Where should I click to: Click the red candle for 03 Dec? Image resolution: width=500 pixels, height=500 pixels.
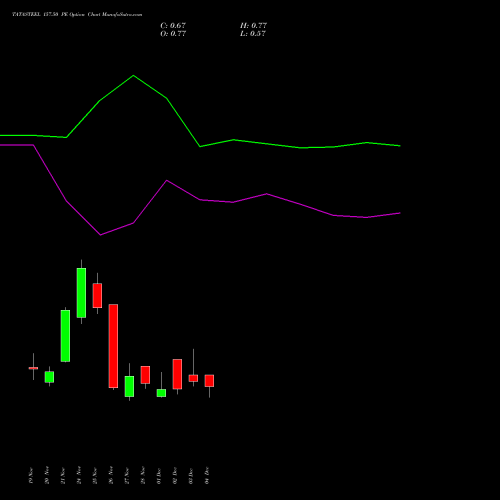(193, 378)
